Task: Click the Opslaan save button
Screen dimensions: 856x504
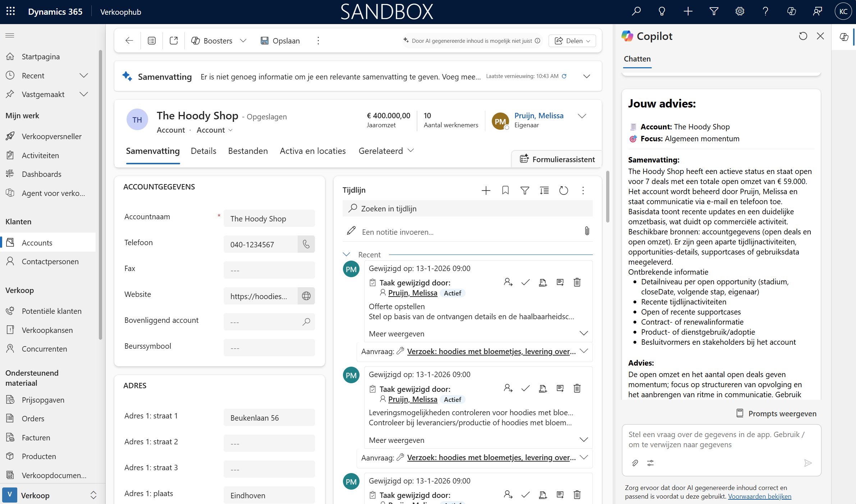Action: [x=280, y=41]
